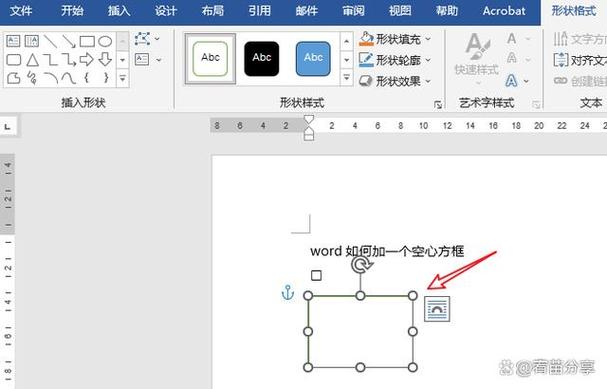Image resolution: width=607 pixels, height=389 pixels.
Task: Apply the white outlined Abc style
Action: (x=210, y=59)
